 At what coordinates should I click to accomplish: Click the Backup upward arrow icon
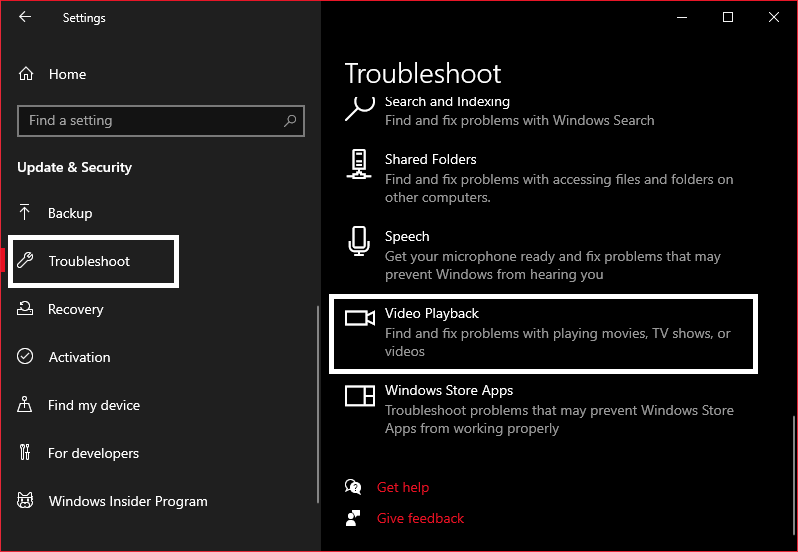pos(24,213)
